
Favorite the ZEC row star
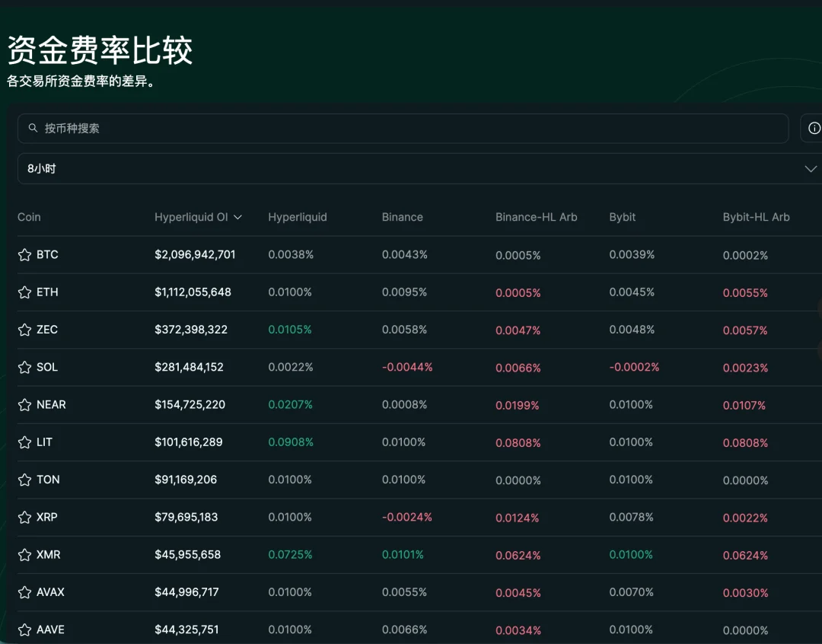coord(24,330)
